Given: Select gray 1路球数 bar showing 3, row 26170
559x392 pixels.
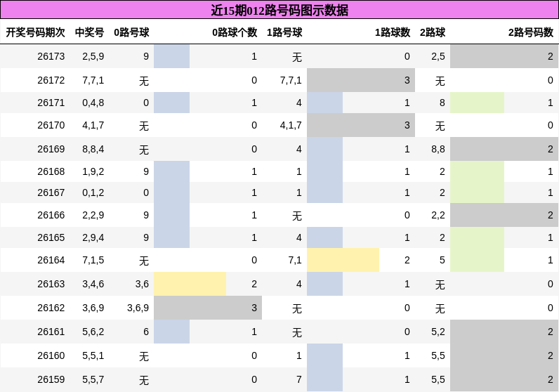Looking at the screenshot, I should [361, 125].
